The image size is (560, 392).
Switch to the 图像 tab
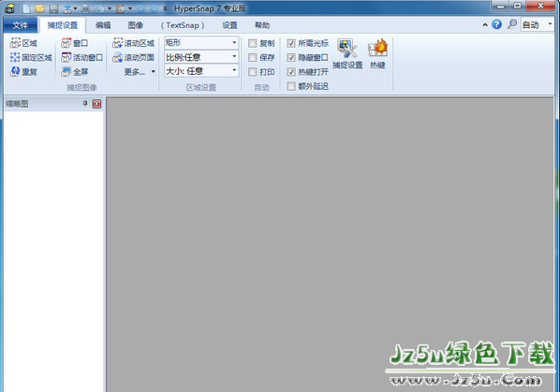[x=136, y=25]
